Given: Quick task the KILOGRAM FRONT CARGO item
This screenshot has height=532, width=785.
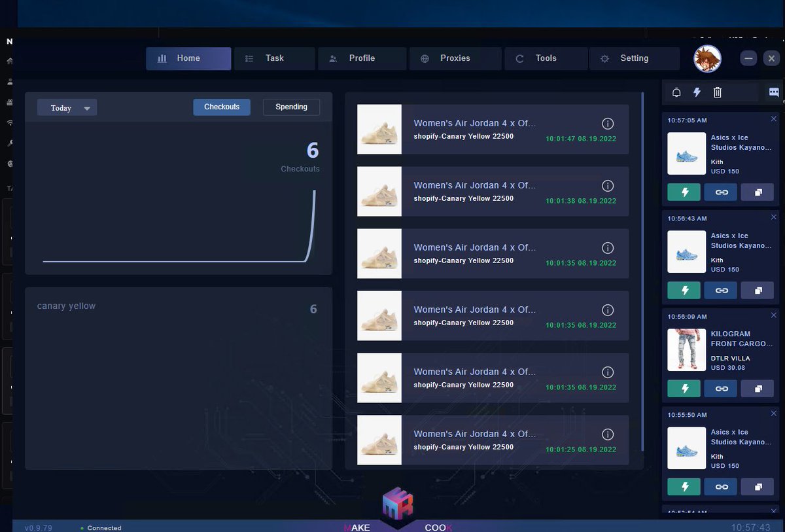Looking at the screenshot, I should [684, 389].
